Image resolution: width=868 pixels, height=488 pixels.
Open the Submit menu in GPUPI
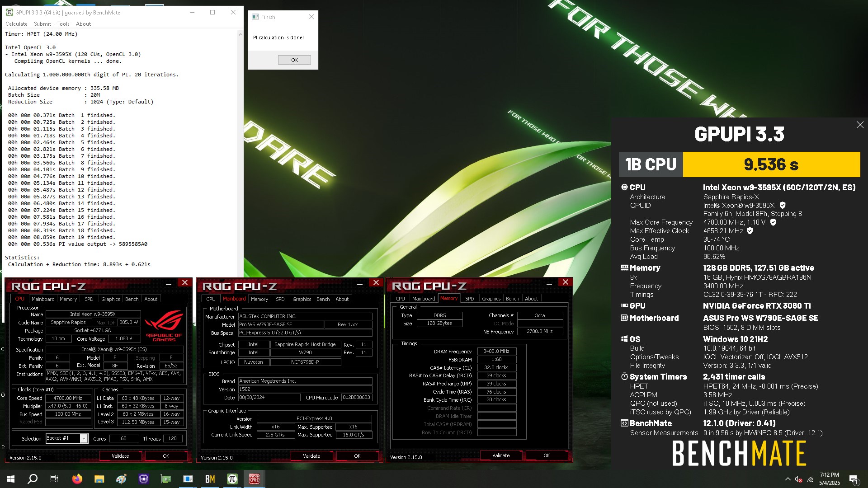click(42, 24)
